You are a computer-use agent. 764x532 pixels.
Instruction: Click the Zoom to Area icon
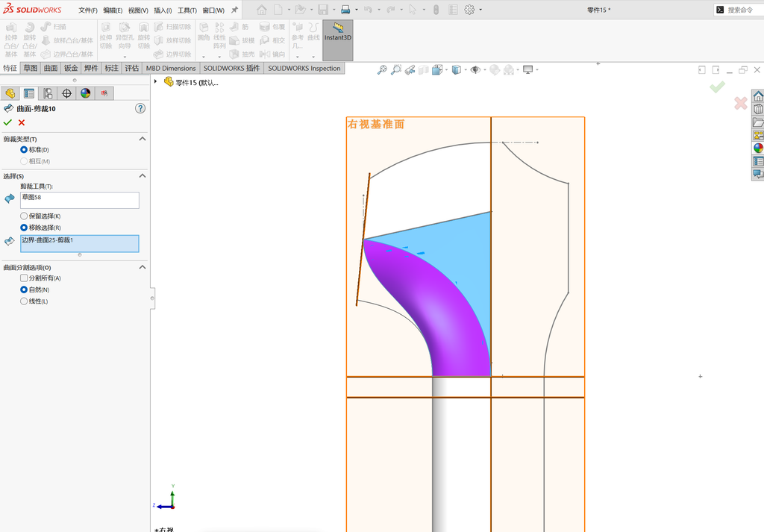396,70
